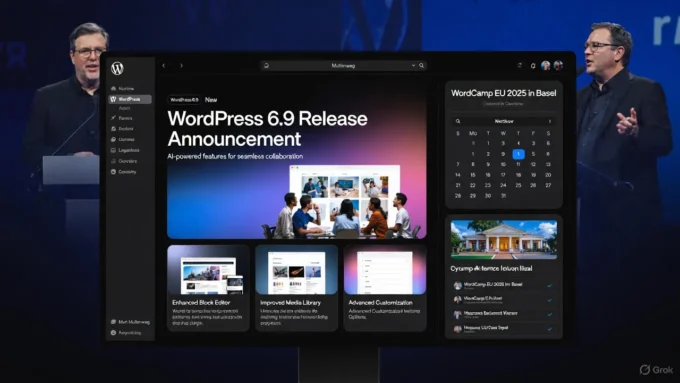Click the calendar search icon
The height and width of the screenshot is (383, 680).
click(x=458, y=121)
